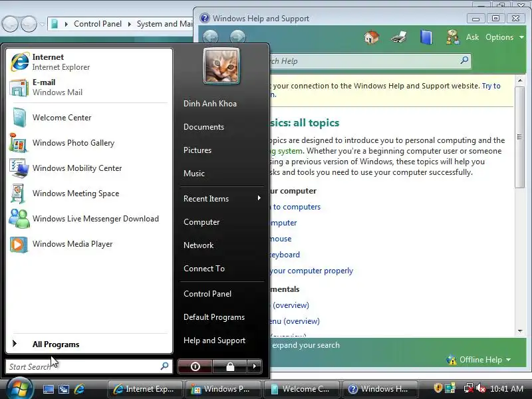Image resolution: width=532 pixels, height=399 pixels.
Task: Click Control Panel in the address breadcrumb
Action: [x=98, y=24]
